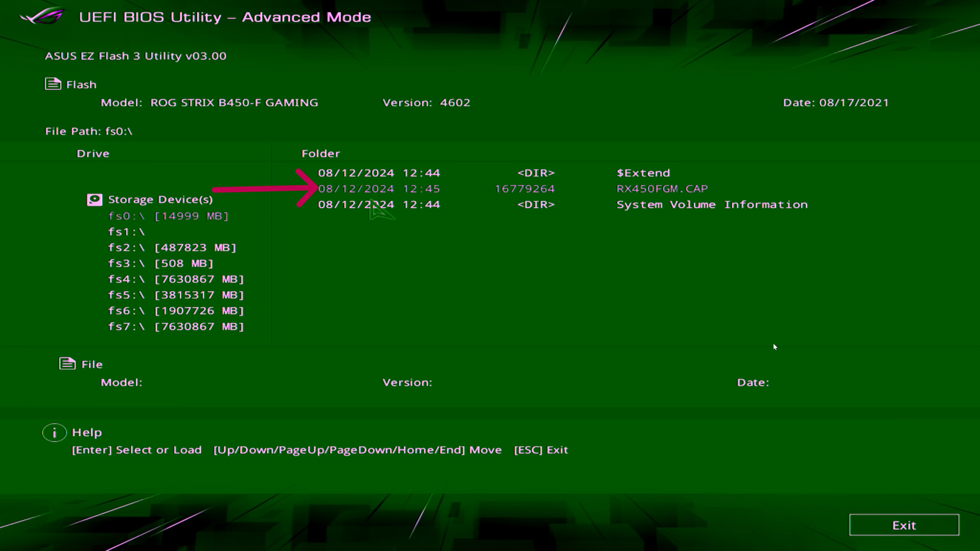Click the File Path fs0:\ text
Screen dimensions: 980x551
pos(89,131)
